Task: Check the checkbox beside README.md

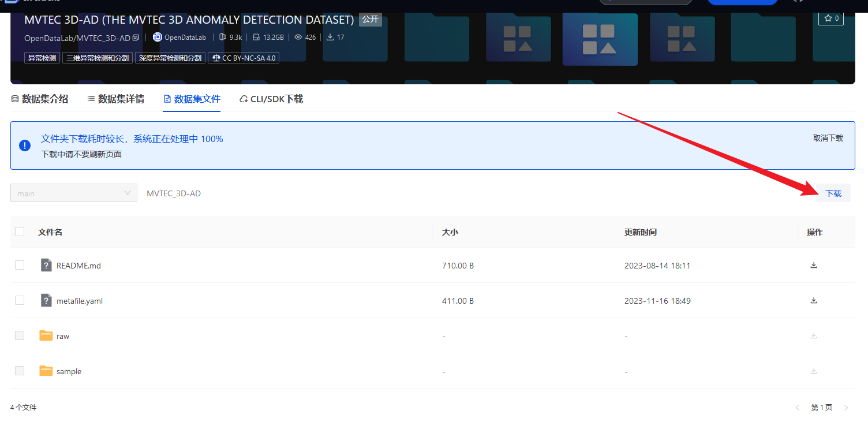Action: [20, 265]
